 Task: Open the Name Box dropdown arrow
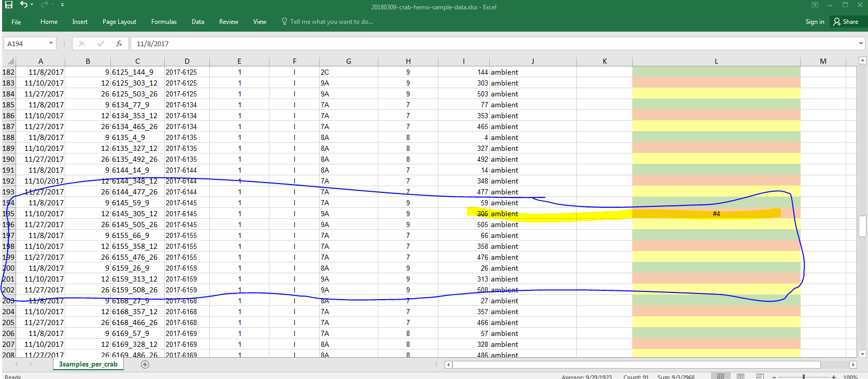coord(51,44)
